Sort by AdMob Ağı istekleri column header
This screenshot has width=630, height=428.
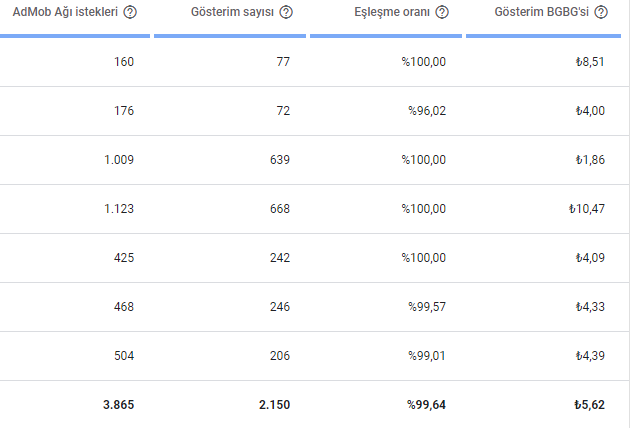coord(66,13)
